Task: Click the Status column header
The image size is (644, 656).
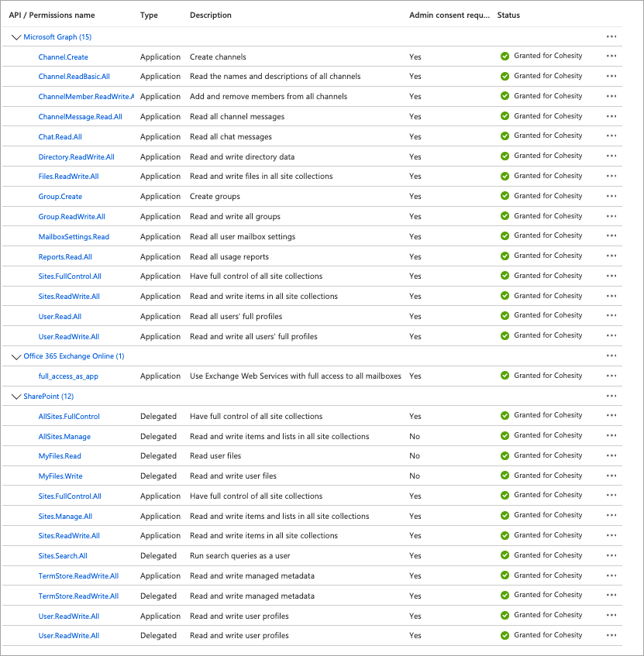Action: coord(508,15)
